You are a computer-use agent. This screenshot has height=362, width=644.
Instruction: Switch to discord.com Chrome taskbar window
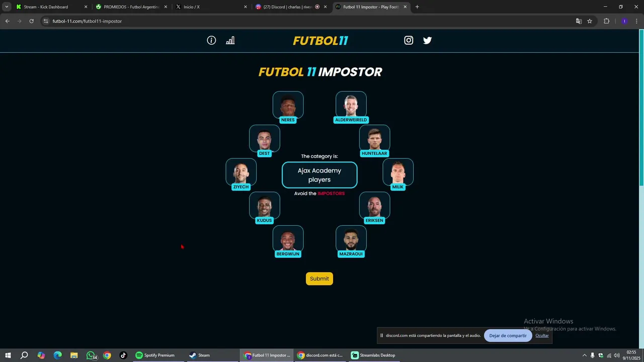click(320, 355)
